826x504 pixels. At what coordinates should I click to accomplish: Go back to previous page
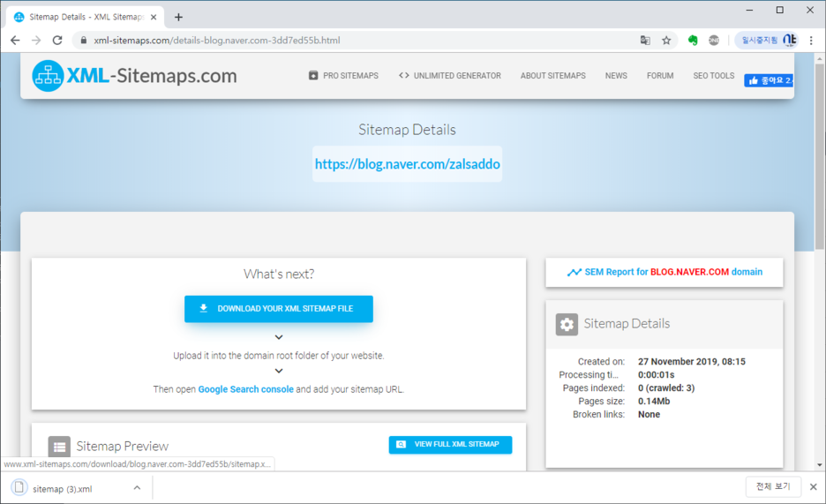pyautogui.click(x=15, y=40)
